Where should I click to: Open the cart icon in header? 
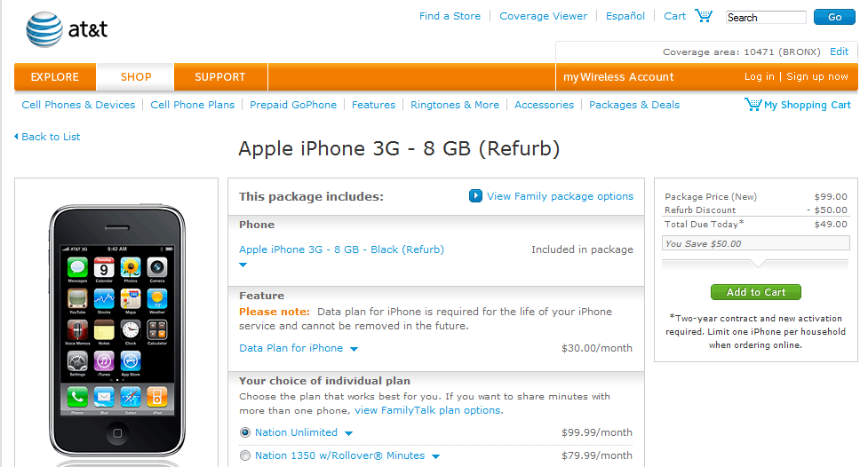pyautogui.click(x=704, y=15)
